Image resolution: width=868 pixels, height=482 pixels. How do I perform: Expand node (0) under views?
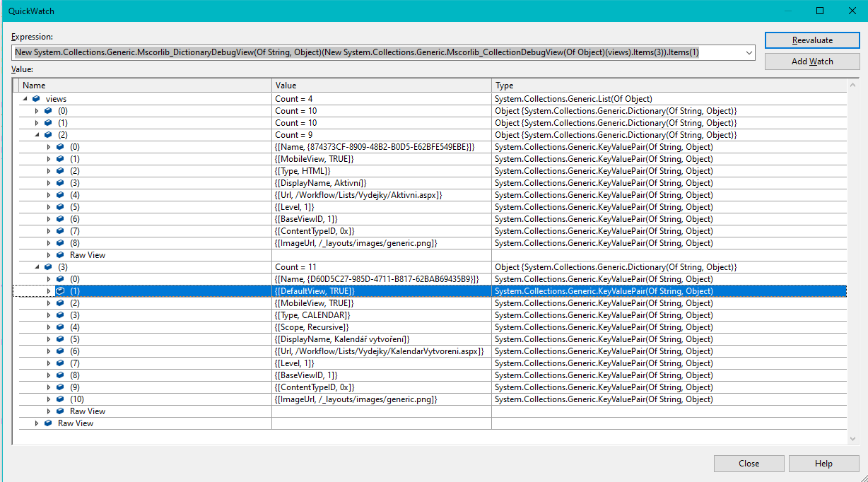point(37,110)
